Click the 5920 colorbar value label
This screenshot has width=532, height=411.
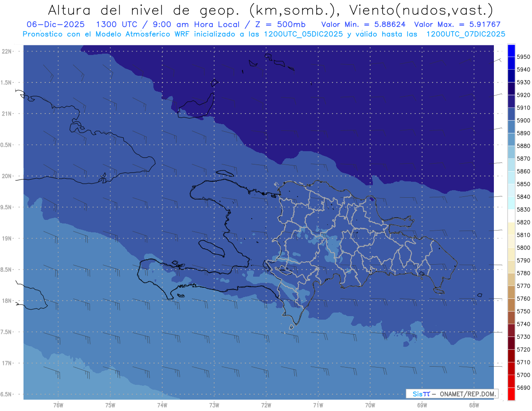tap(523, 95)
